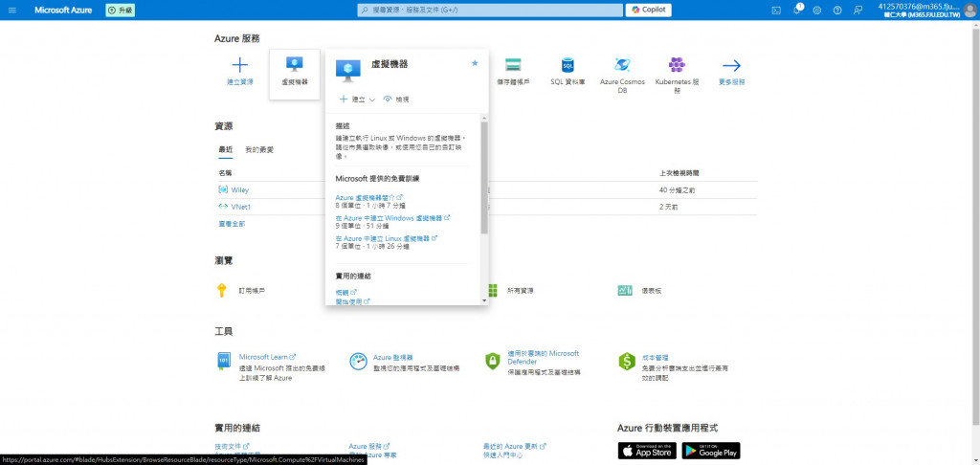The width and height of the screenshot is (980, 465).
Task: Open Azure 監視器 link
Action: tap(392, 357)
